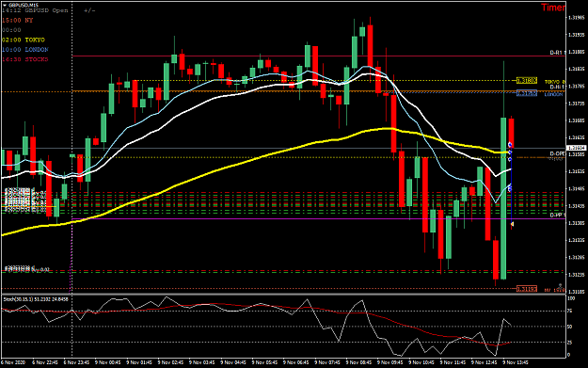Click the 1.31985 price scale value
This screenshot has width=588, height=368.
(577, 18)
